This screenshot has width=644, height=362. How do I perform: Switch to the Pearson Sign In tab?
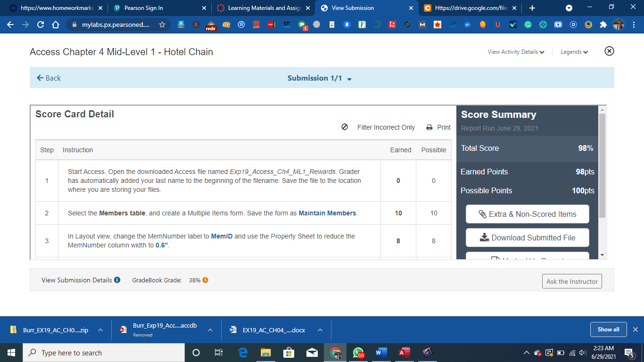[160, 8]
